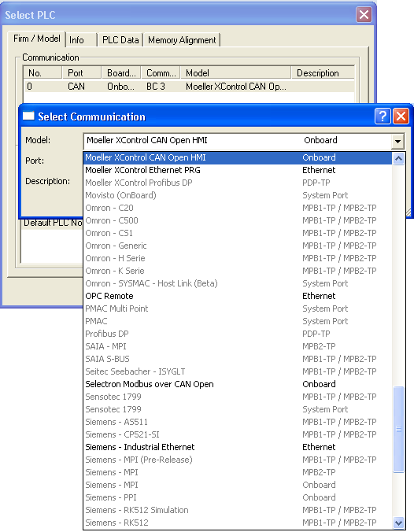This screenshot has width=414, height=532.
Task: Select Moeller XControl CAN Open HMI in list
Action: [238, 157]
